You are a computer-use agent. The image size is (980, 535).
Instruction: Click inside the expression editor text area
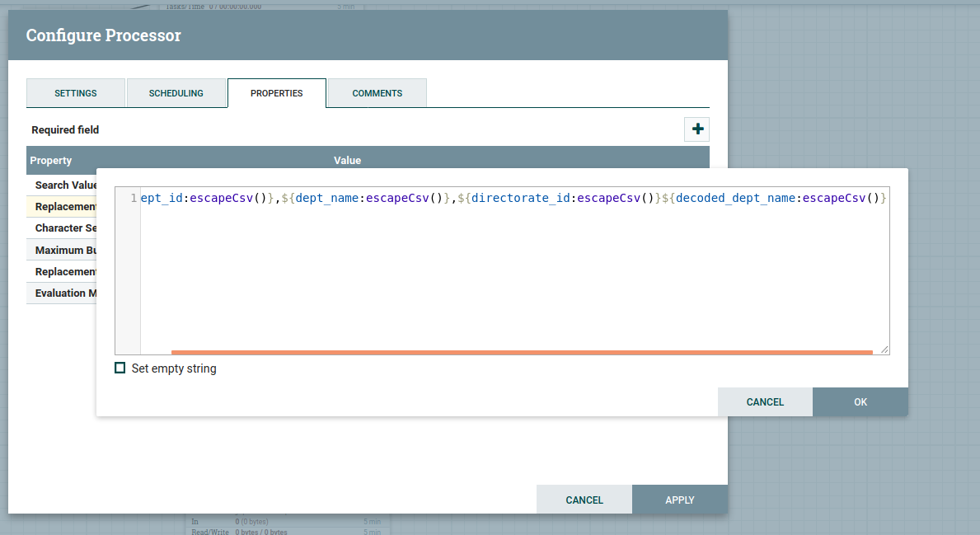511,272
